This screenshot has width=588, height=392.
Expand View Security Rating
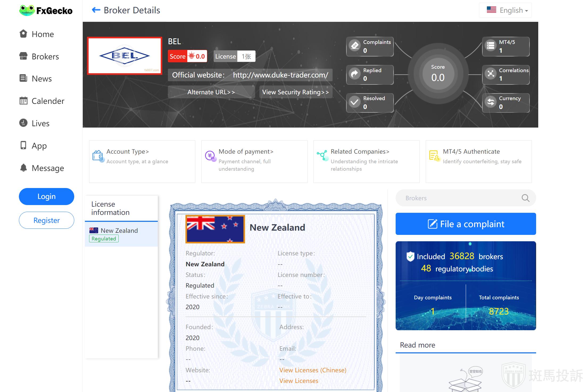(x=295, y=92)
